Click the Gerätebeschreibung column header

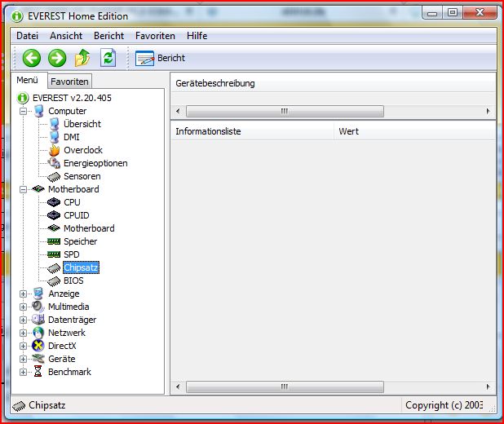click(333, 83)
